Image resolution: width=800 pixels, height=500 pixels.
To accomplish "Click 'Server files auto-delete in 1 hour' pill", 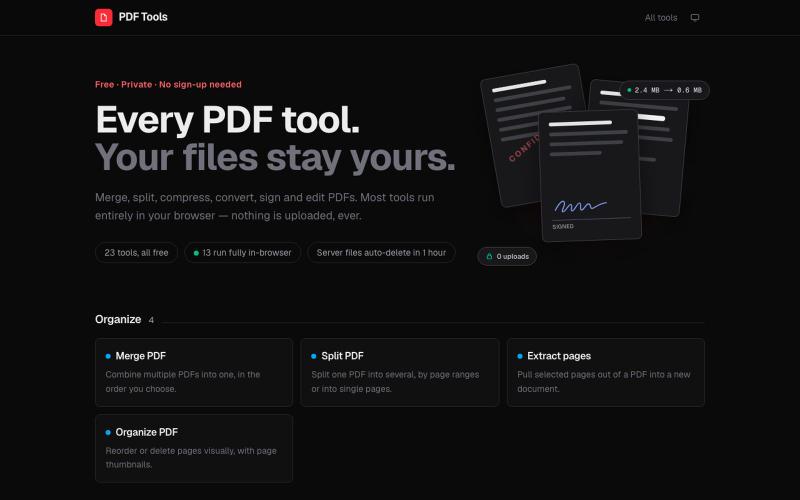I will point(381,253).
